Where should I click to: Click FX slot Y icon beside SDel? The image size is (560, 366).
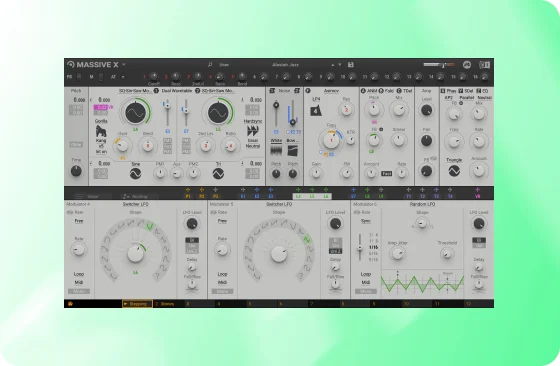tap(461, 91)
